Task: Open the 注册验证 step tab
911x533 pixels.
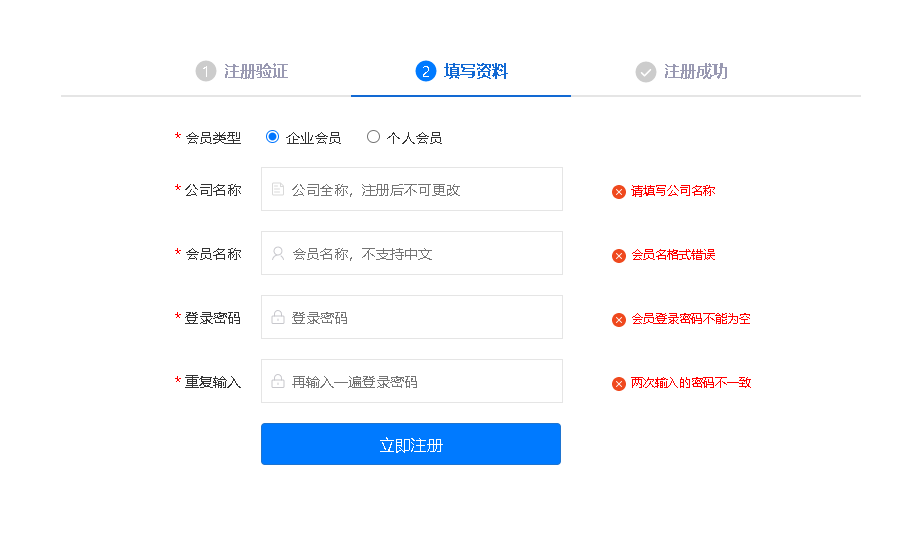Action: point(242,71)
